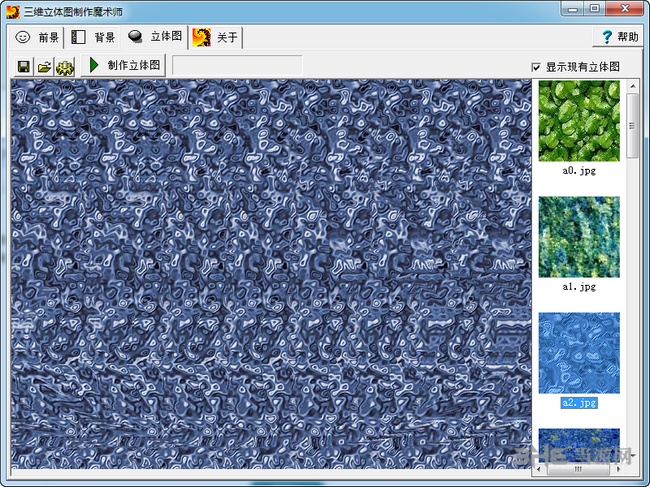Click the about dragon logo icon

point(201,37)
